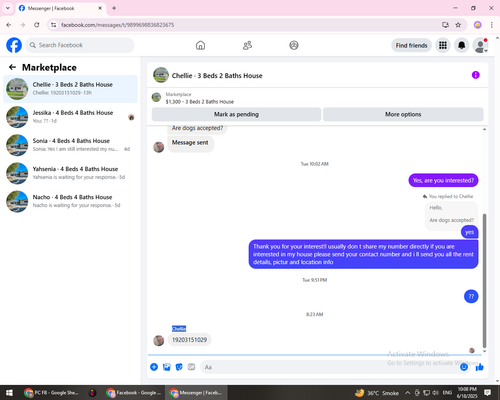Choose a sticker icon in composer
Viewport: 500px width, 400px height.
coord(179,367)
